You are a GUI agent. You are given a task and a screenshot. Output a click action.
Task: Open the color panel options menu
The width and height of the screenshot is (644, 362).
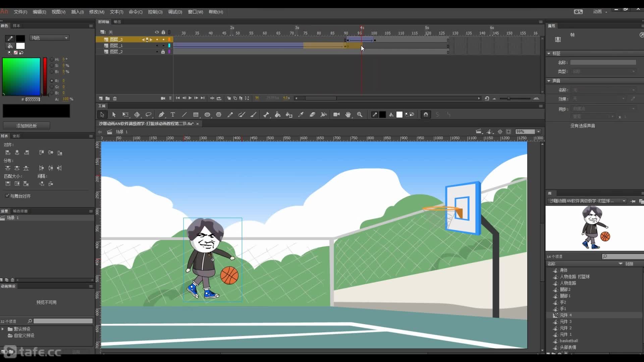(x=91, y=26)
